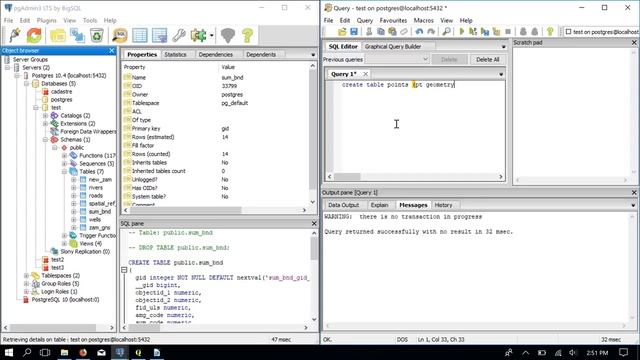640x360 pixels.
Task: Select the cadastre database in tree
Action: tap(62, 92)
